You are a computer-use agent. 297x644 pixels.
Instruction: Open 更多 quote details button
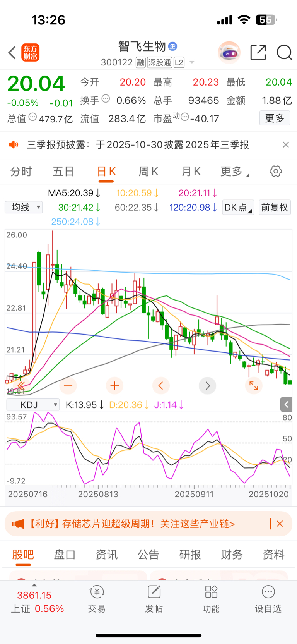(x=275, y=118)
